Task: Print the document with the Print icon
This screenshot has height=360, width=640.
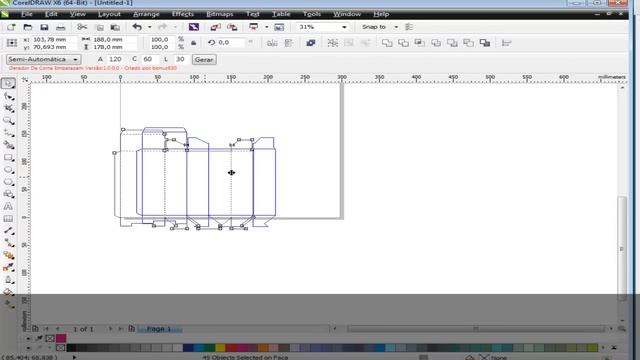Action: (60, 27)
